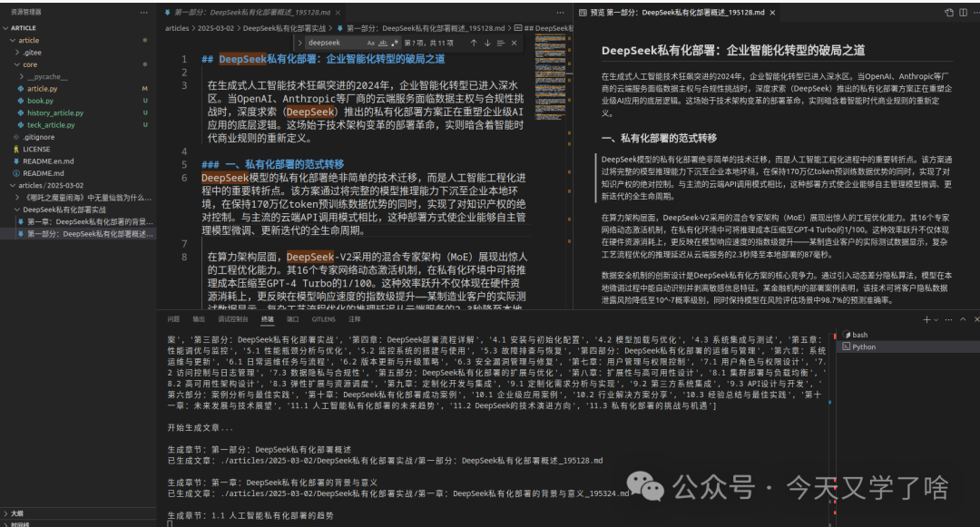Click the Python icon beside teck_article.py
Viewport: 980px width, 527px height.
click(x=21, y=125)
